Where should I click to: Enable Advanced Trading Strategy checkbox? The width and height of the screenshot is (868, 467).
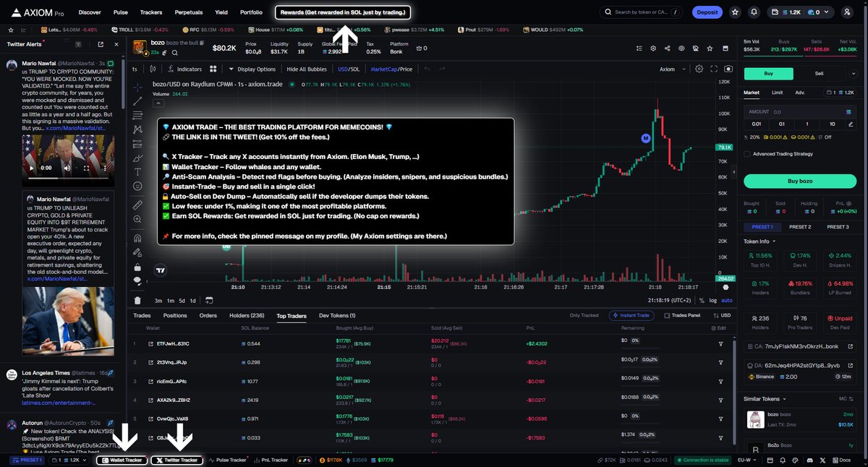coord(747,153)
